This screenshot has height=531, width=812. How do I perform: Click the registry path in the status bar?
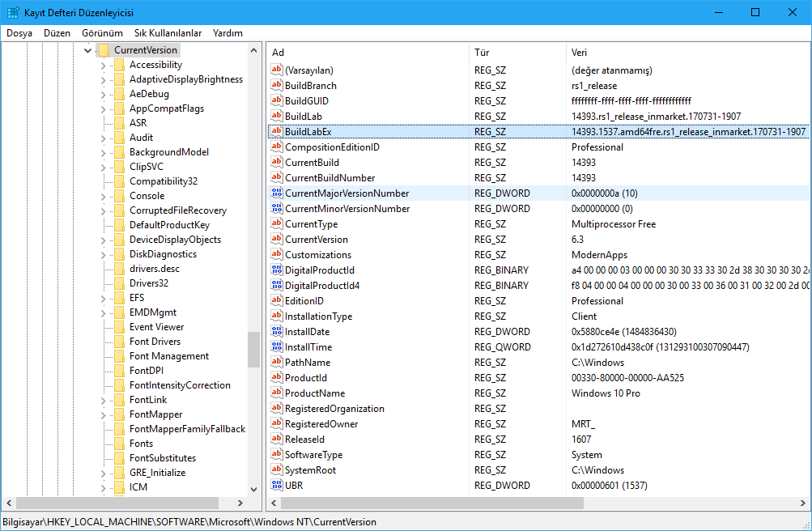click(189, 521)
